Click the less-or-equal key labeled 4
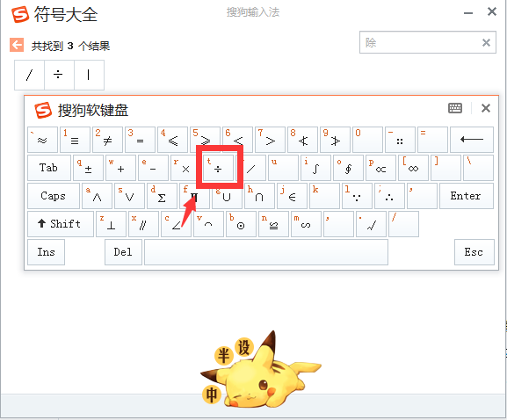Viewport: 507px width, 420px height. [x=173, y=140]
